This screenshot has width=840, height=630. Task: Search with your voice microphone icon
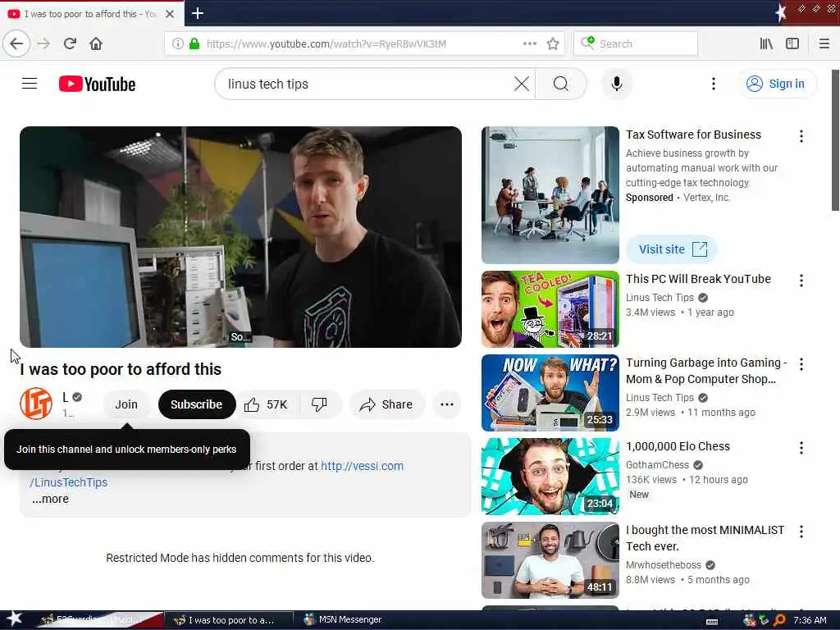pos(617,84)
